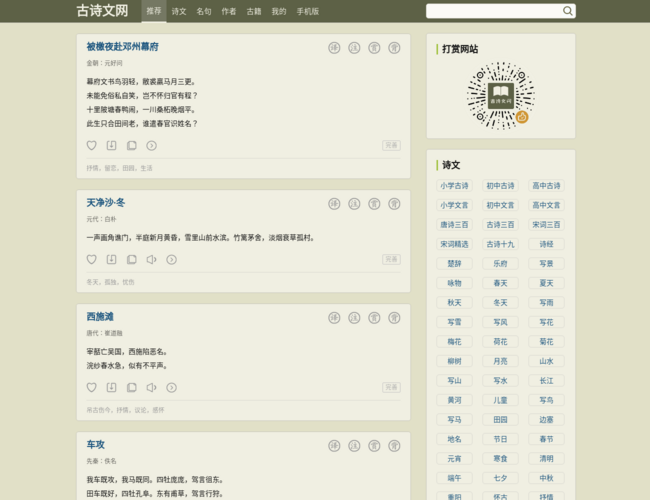Switch to the 古籍 navigation tab

point(254,12)
